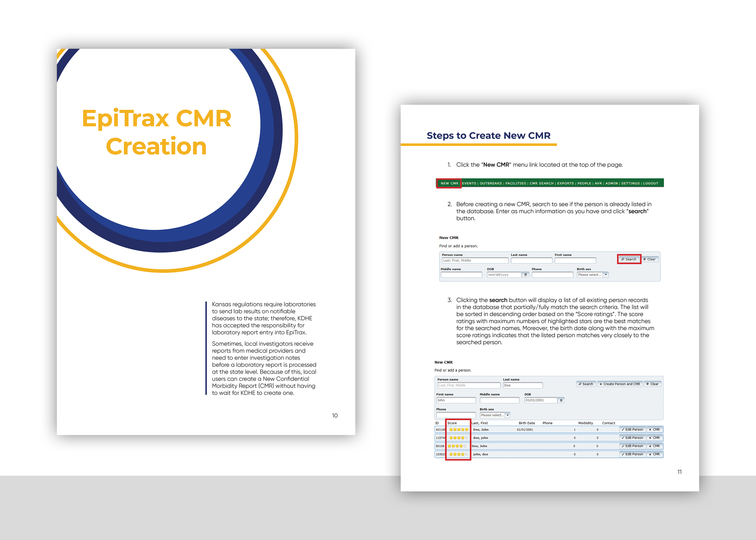
Task: Select AVR in the green menu bar
Action: point(598,183)
